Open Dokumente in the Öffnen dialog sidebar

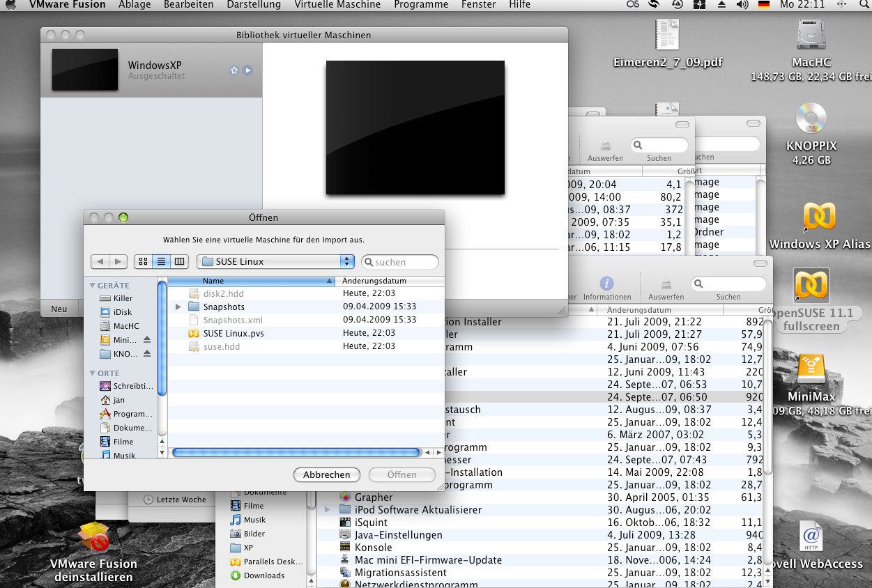click(126, 428)
